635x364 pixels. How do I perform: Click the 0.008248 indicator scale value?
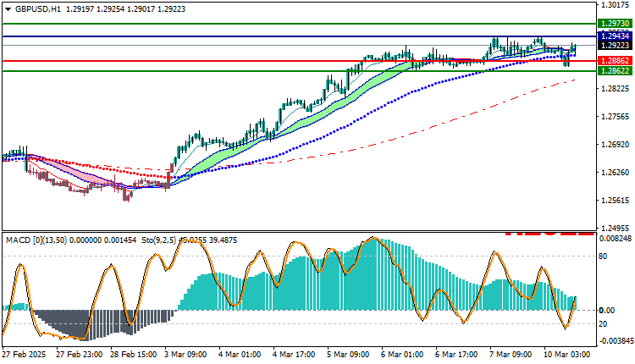616,239
